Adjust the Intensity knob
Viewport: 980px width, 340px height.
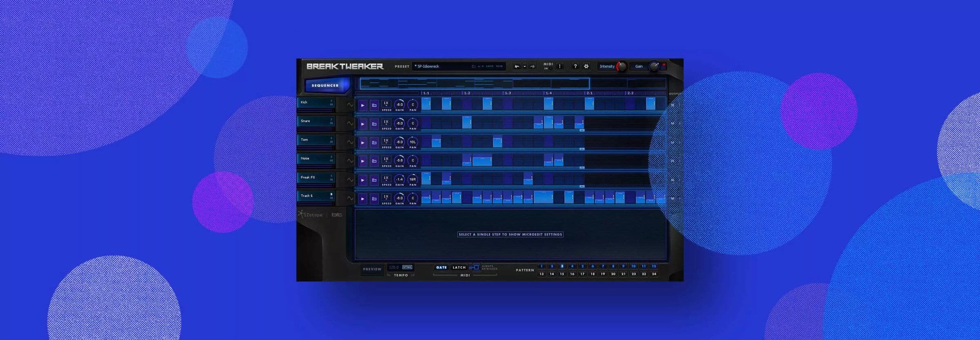(621, 66)
